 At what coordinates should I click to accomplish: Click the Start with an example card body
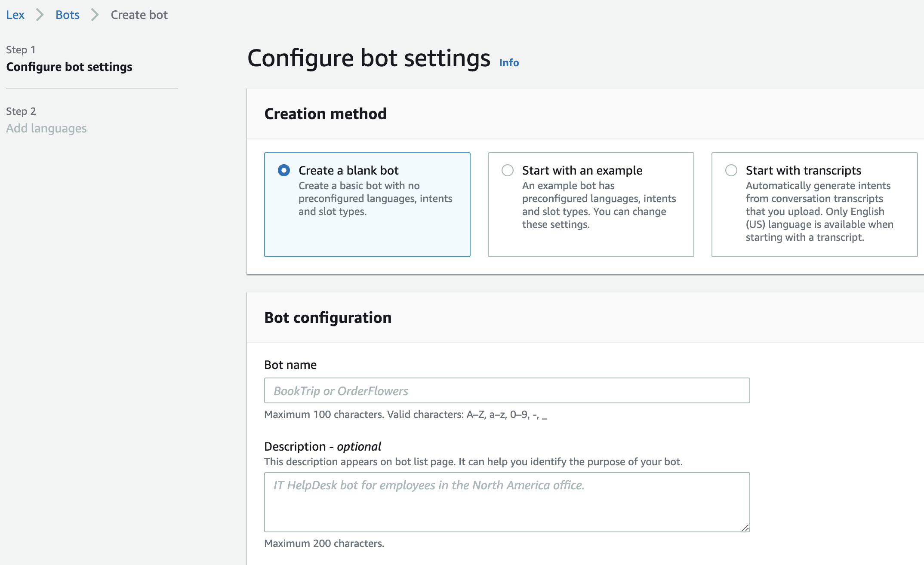point(599,205)
